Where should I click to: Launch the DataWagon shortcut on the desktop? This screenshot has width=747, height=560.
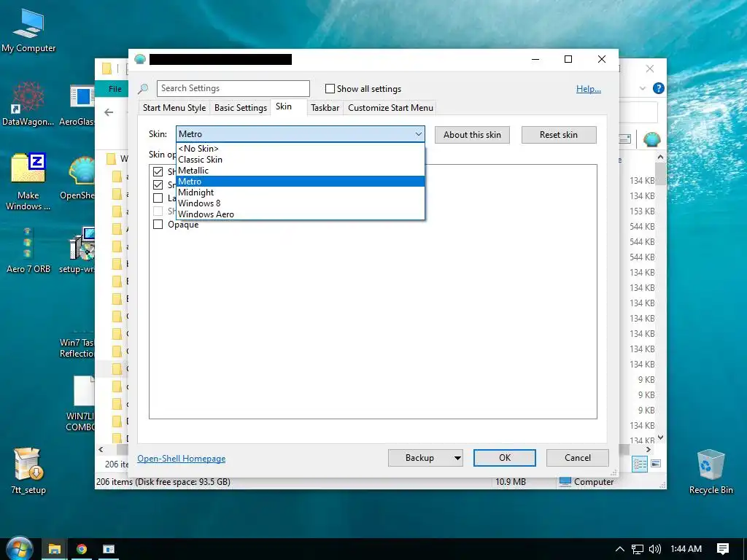point(28,103)
